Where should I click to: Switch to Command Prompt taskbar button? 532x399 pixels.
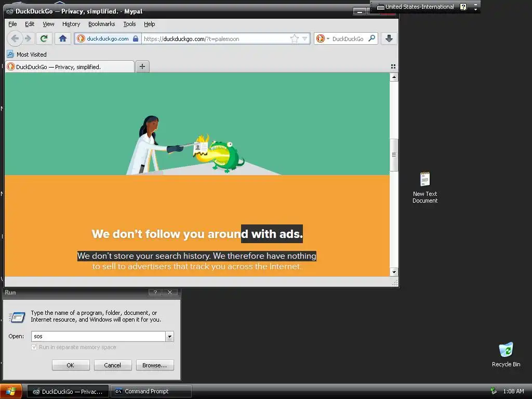[151, 391]
